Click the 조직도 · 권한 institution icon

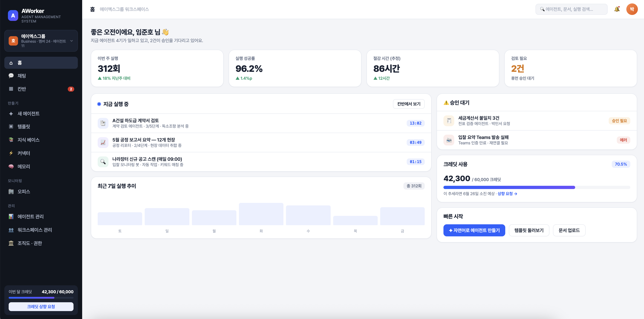[x=11, y=243]
